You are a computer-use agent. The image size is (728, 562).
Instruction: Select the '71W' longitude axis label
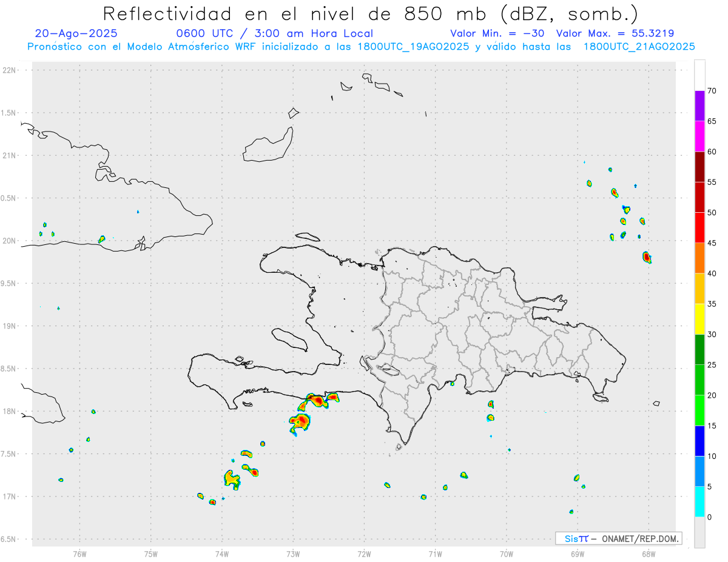click(x=435, y=554)
